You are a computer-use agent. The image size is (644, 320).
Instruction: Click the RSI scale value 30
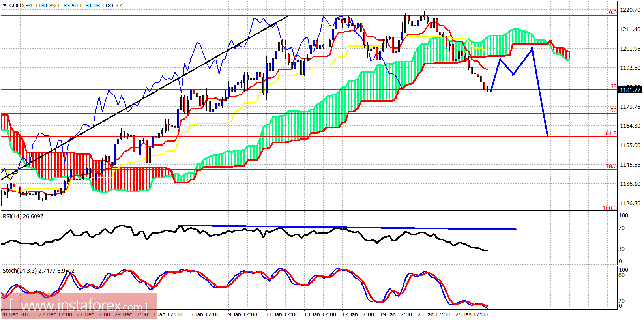(622, 249)
